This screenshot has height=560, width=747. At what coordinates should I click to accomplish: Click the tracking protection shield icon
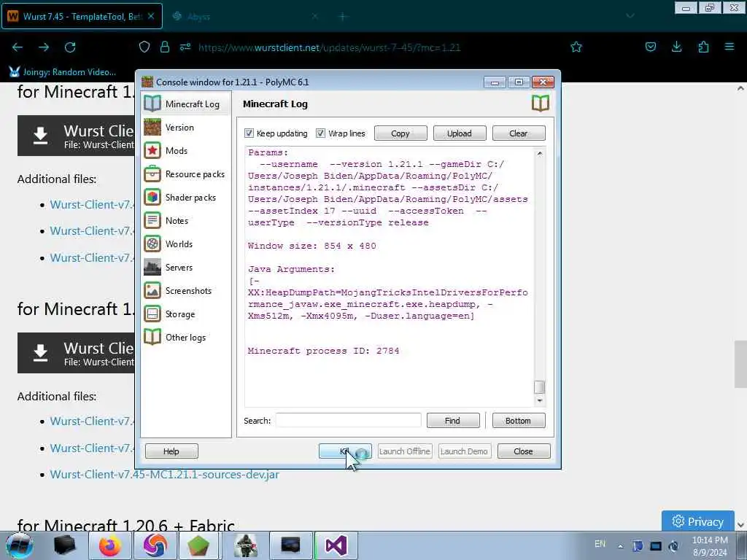click(144, 47)
